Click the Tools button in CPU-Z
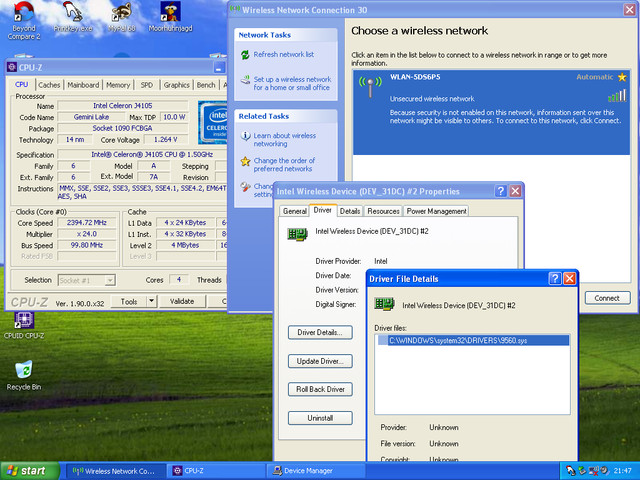Viewport: 640px width, 480px height. click(x=129, y=301)
